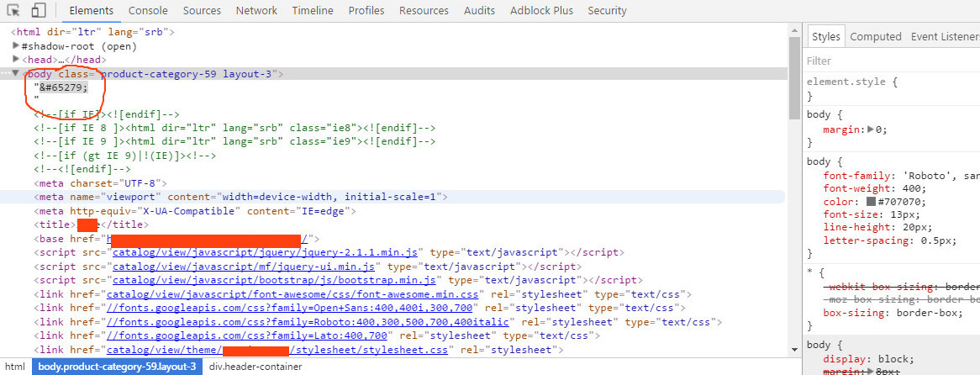Select the &#65279; text node

tap(61, 87)
